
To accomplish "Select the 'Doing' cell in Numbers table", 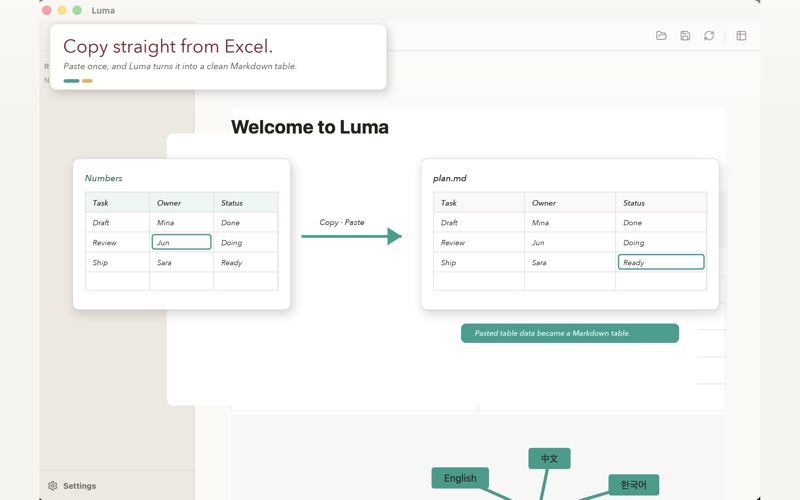I will click(246, 242).
